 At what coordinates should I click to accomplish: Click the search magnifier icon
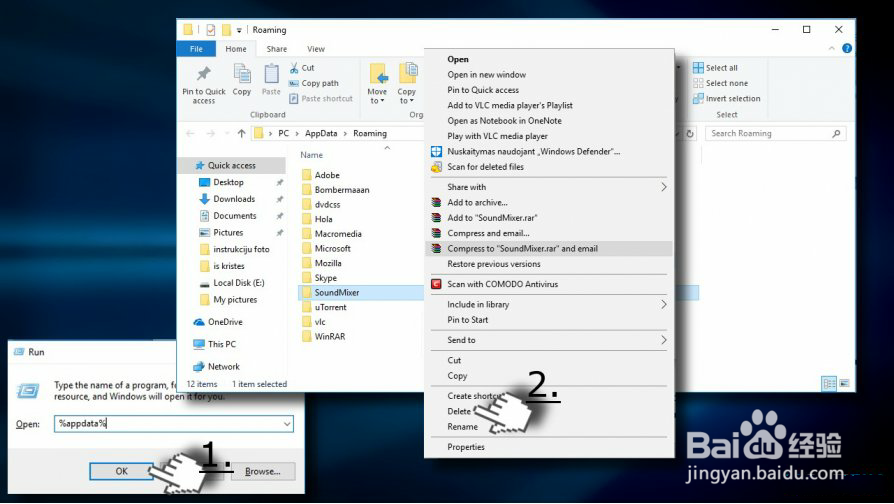836,133
